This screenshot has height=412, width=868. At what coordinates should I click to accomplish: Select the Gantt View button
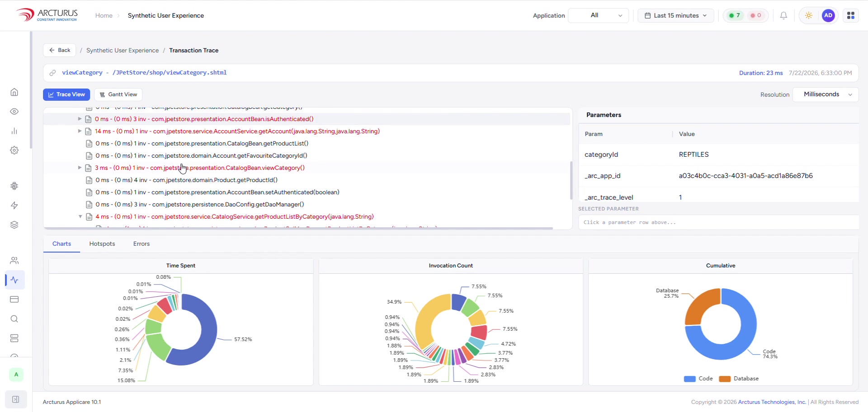tap(118, 94)
